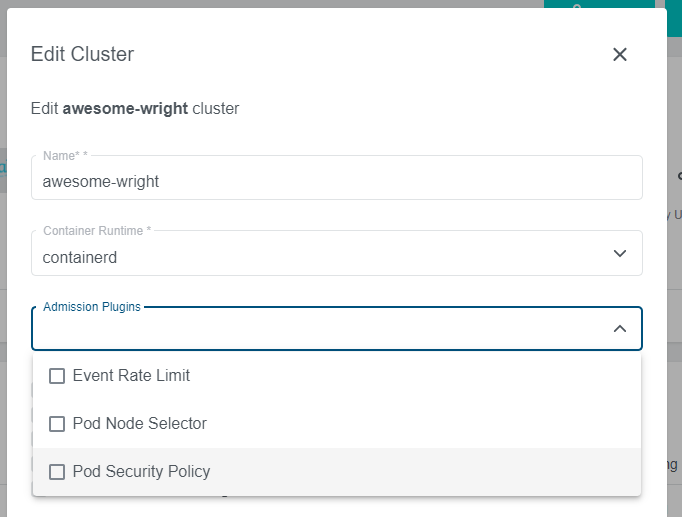Close the Edit Cluster dialog
This screenshot has height=517, width=682.
click(620, 54)
